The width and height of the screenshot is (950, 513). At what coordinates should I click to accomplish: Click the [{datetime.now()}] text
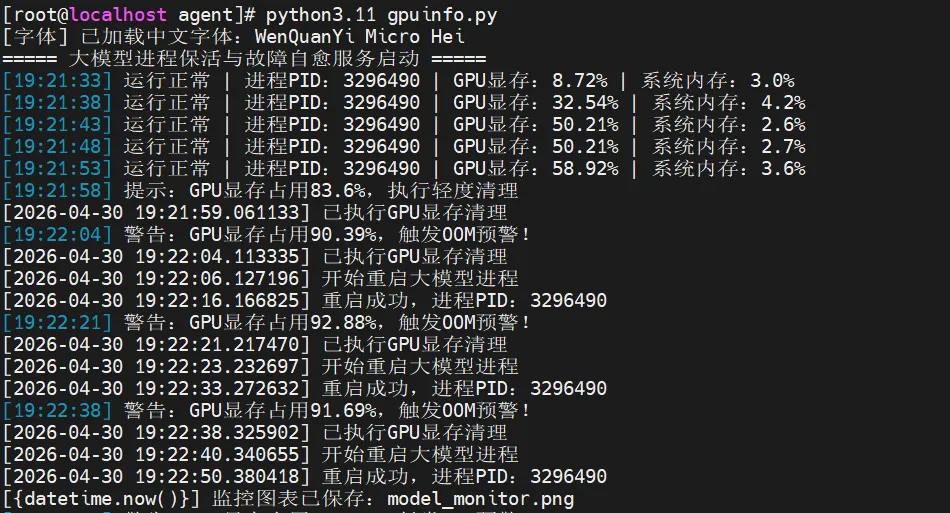pyautogui.click(x=101, y=498)
